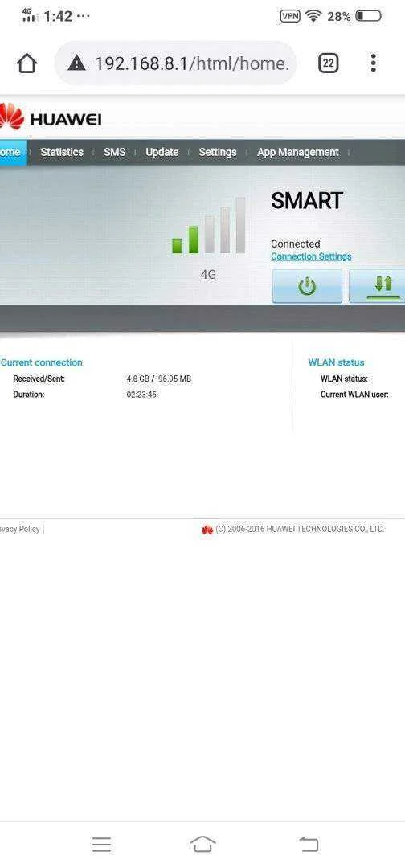The height and width of the screenshot is (868, 405).
Task: Tap the Wi-Fi status bar icon
Action: point(313,16)
